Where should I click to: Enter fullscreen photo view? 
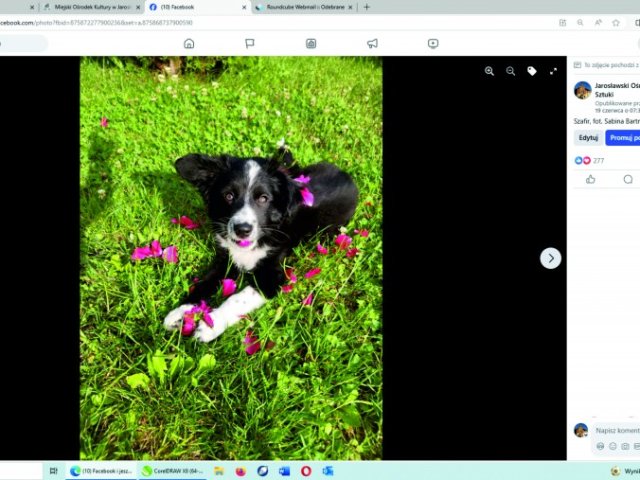click(553, 71)
